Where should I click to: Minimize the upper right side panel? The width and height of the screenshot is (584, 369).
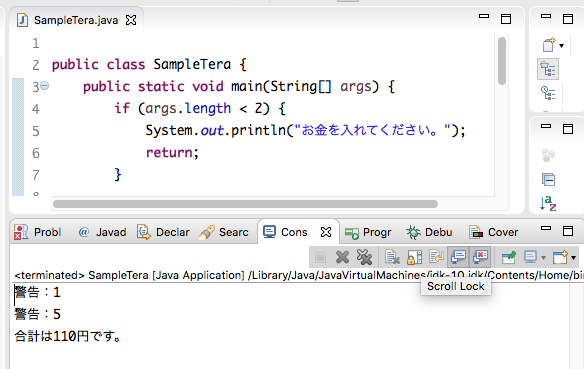pos(546,16)
